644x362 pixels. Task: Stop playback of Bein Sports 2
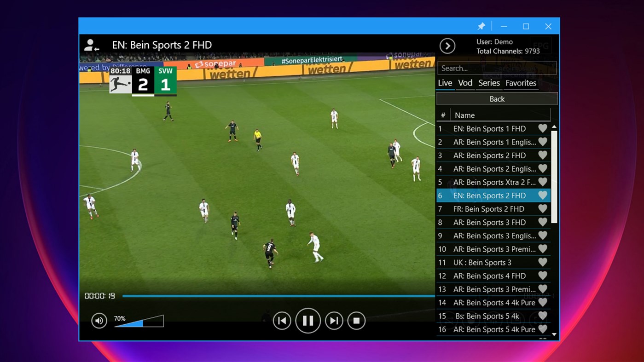[356, 321]
